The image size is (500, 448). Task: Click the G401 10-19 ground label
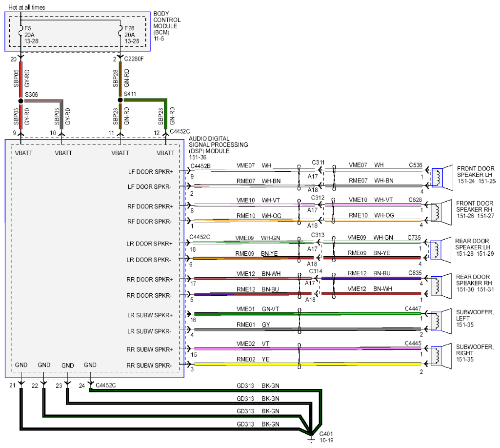(x=326, y=437)
